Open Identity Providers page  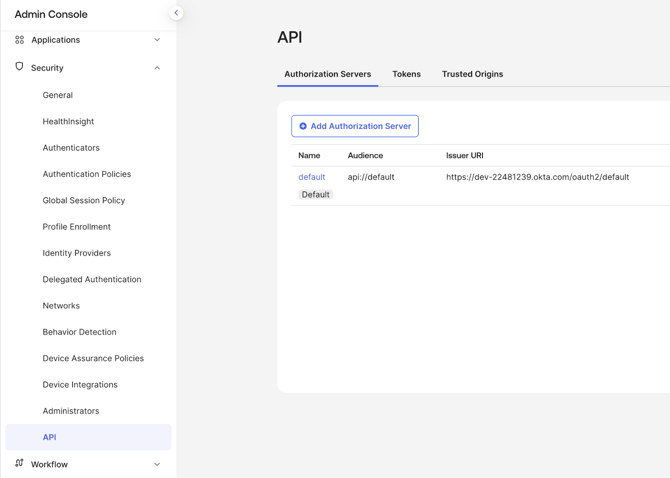coord(76,253)
